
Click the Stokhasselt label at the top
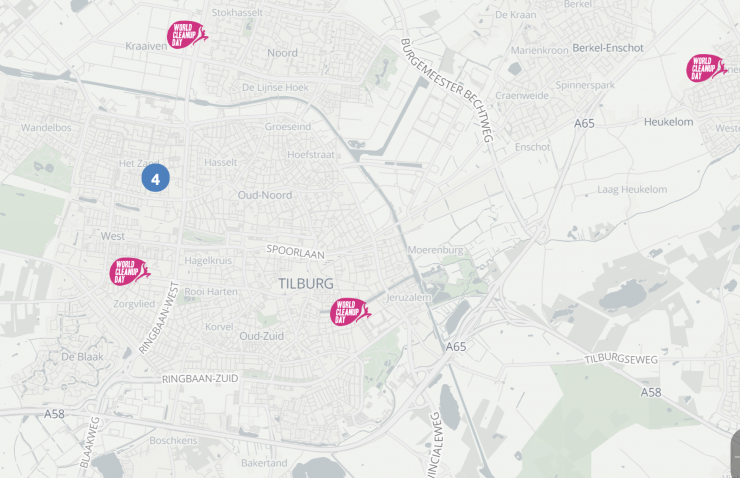(x=237, y=13)
